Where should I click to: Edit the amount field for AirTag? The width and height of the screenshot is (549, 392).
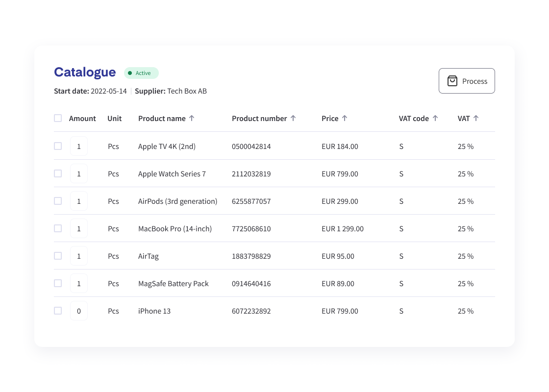(79, 256)
